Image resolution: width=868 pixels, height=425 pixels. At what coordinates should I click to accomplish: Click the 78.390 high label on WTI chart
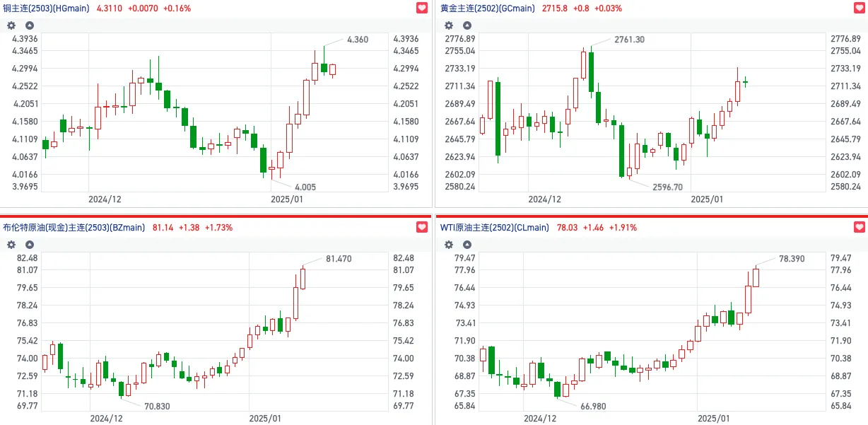791,259
